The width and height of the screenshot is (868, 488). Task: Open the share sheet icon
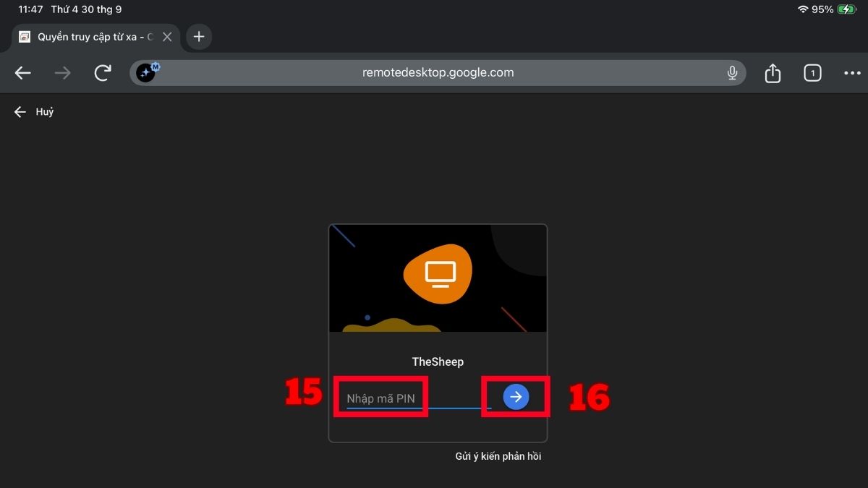click(773, 73)
